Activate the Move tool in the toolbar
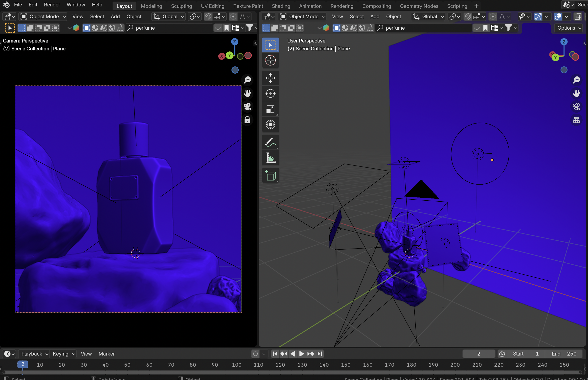 pyautogui.click(x=271, y=78)
